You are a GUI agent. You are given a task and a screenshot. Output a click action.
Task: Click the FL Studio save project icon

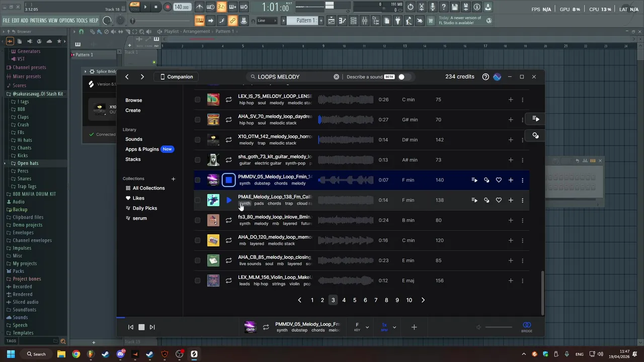point(455,7)
